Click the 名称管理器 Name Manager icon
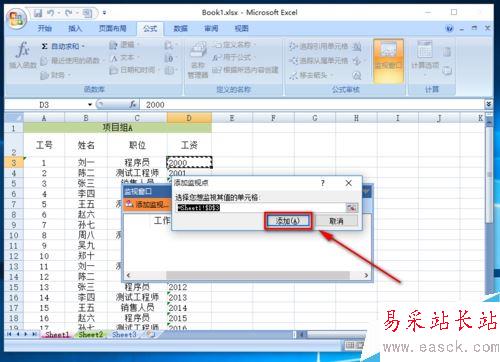Screen dimensions: 500x362 click(198, 60)
